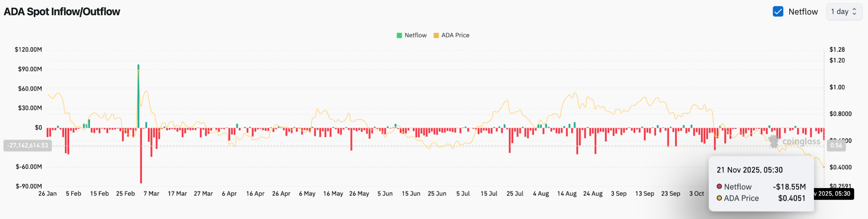The height and width of the screenshot is (219, 868).
Task: Click the 26 Jan date on the x-axis
Action: coord(47,194)
